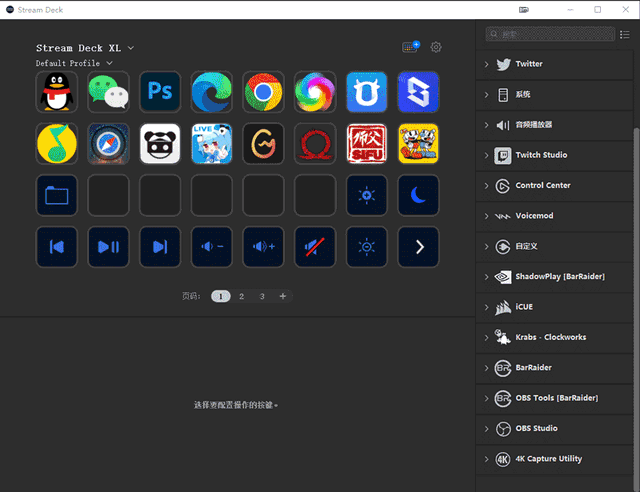Select the folder key
This screenshot has width=640, height=492.
point(57,195)
